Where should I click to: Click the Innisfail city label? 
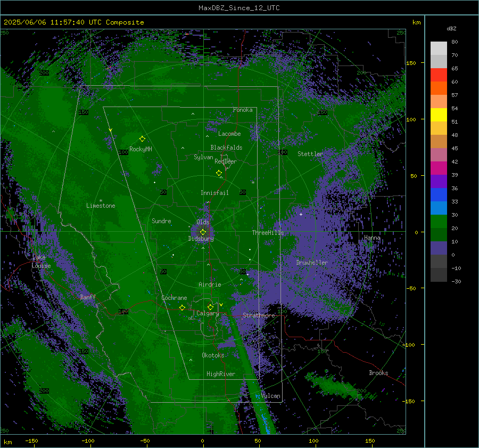click(214, 193)
